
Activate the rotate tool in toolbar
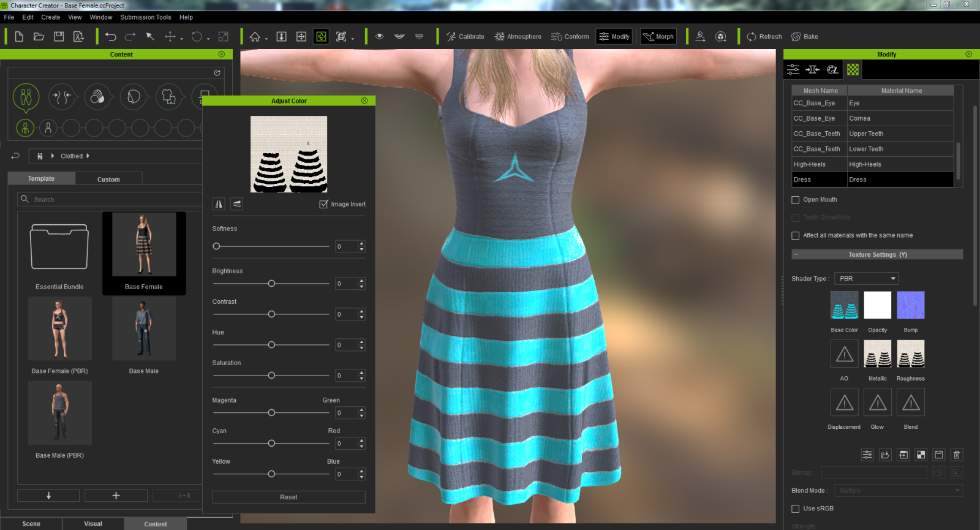[197, 37]
